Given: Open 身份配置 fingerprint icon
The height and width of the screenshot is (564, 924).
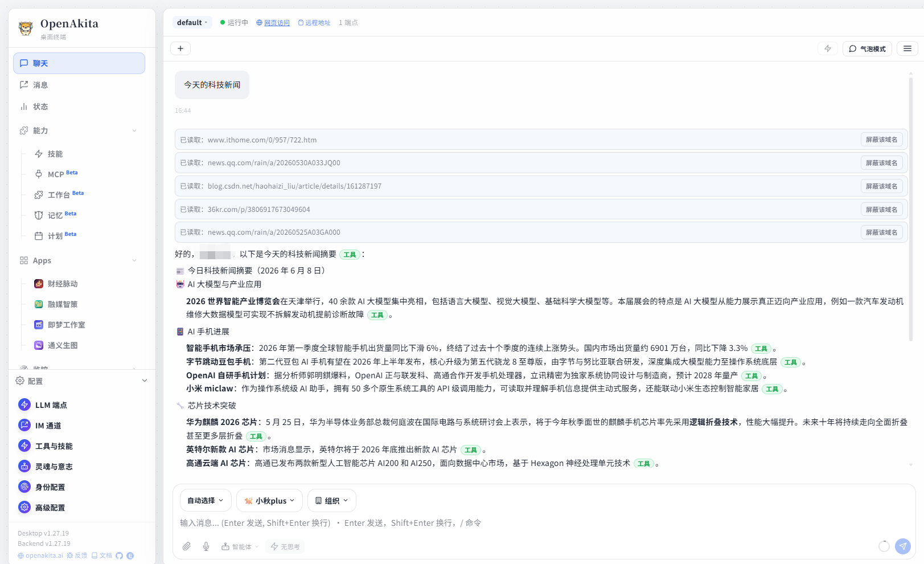Looking at the screenshot, I should point(24,487).
